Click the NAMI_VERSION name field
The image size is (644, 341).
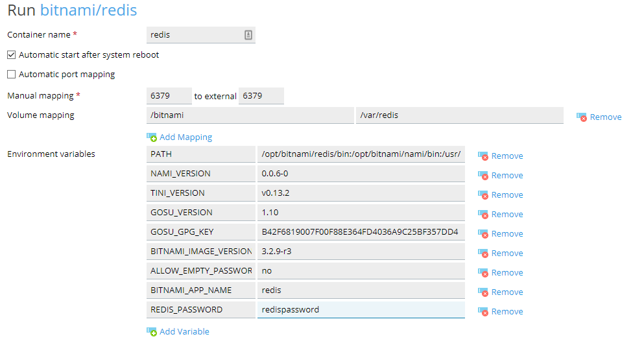(x=201, y=174)
